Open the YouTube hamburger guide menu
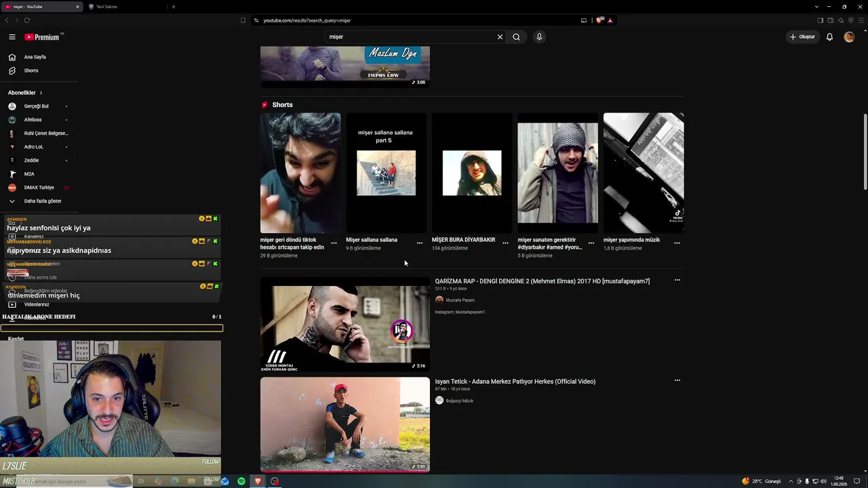Viewport: 868px width, 488px height. click(x=12, y=37)
